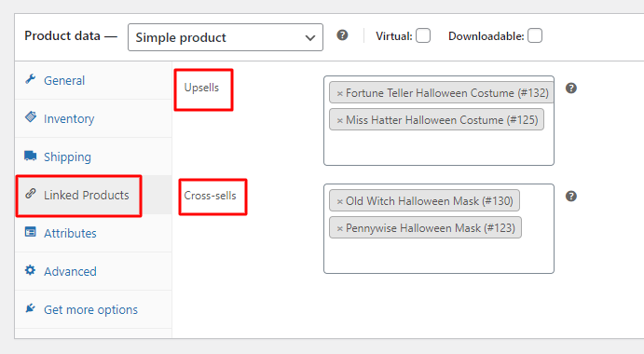Click help icon beside Cross-sells field
Screen dimensions: 644x354
point(571,196)
